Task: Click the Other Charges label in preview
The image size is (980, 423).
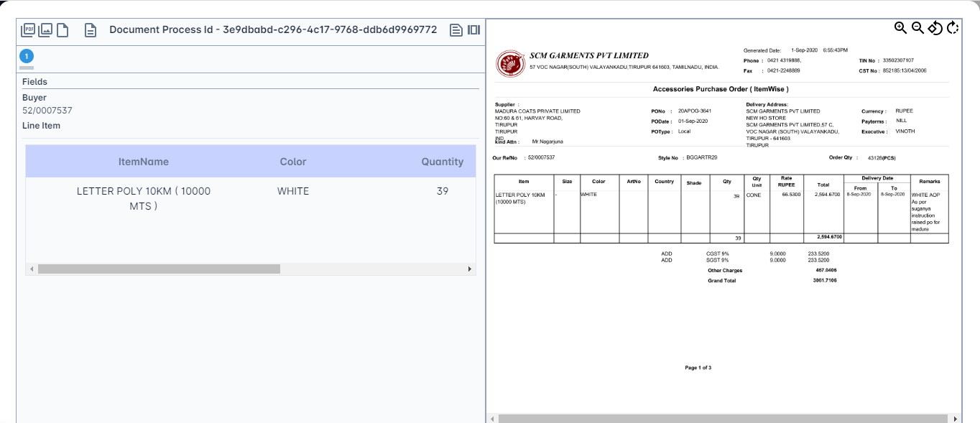Action: click(x=725, y=271)
